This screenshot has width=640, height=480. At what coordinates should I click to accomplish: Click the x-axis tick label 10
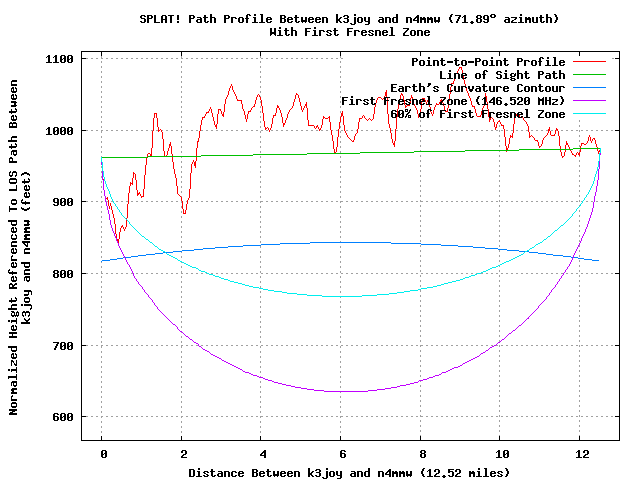pos(502,454)
